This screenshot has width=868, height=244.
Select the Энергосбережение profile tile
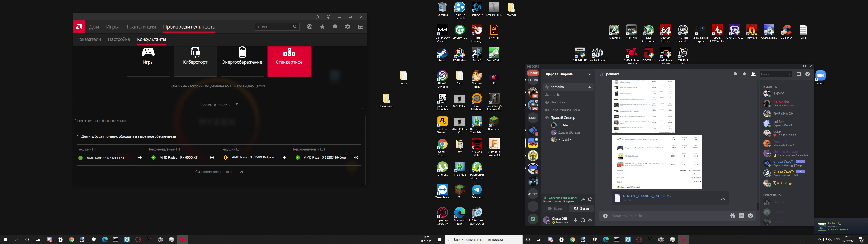[242, 61]
